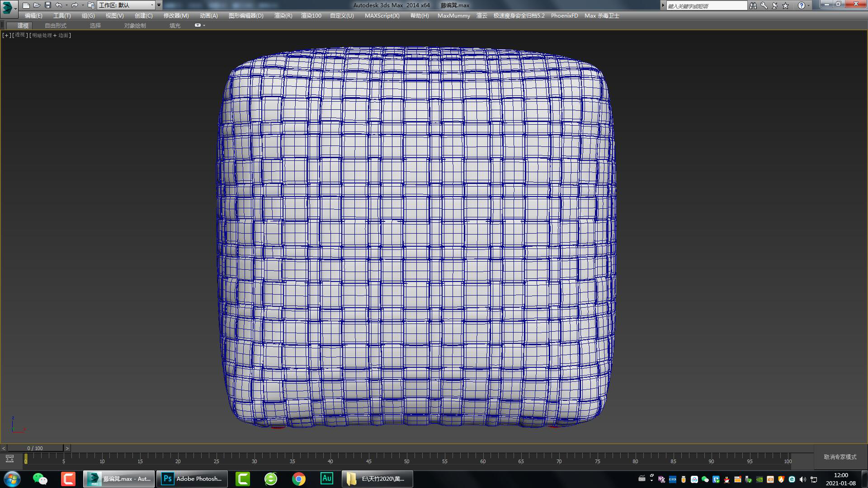Click the Undo arrow icon

(x=59, y=5)
